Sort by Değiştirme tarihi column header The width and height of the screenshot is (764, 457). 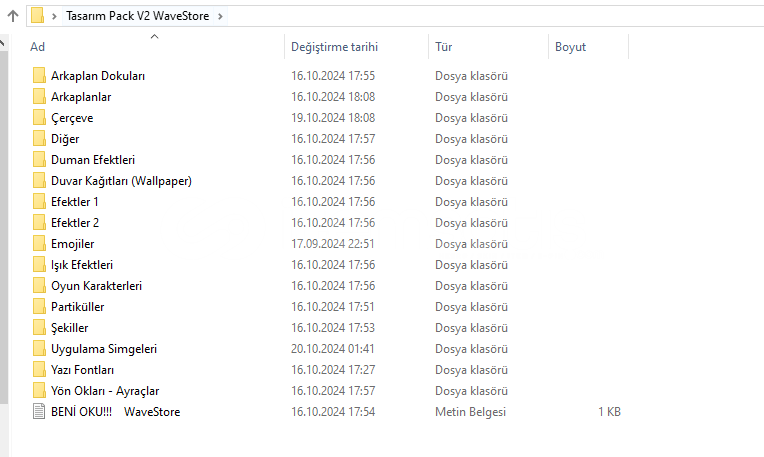click(334, 47)
